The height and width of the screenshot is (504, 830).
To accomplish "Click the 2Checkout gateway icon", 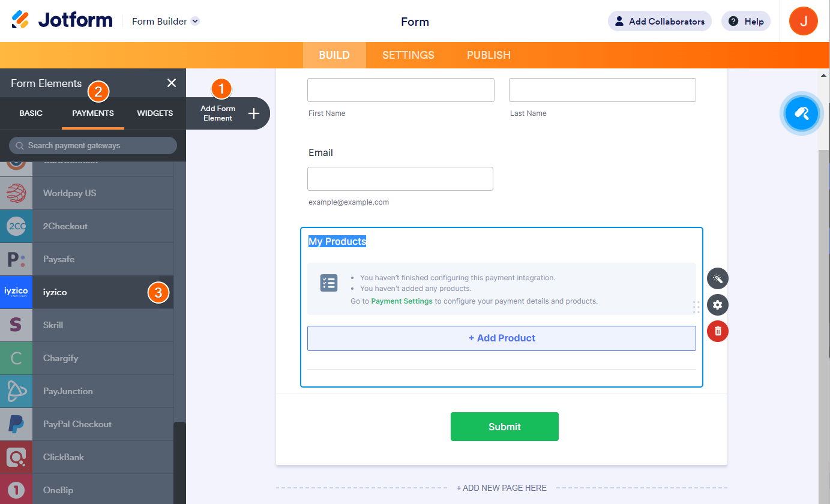I will click(x=16, y=226).
